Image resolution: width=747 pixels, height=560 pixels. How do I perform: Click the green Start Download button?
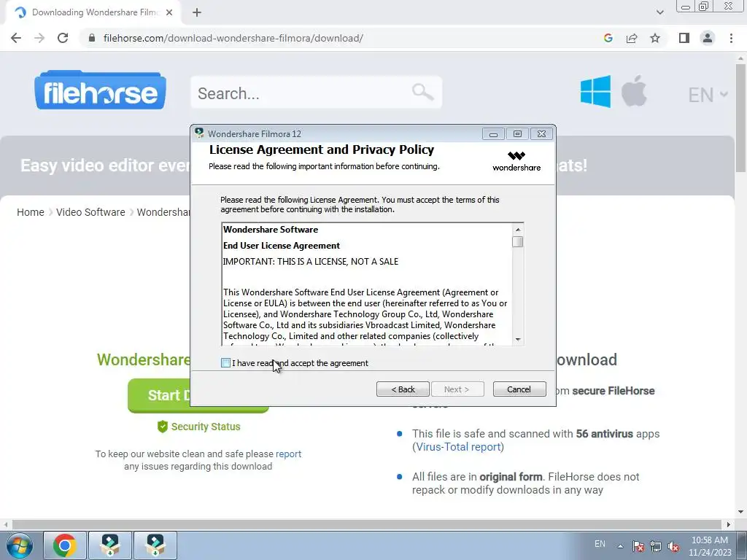pyautogui.click(x=158, y=395)
